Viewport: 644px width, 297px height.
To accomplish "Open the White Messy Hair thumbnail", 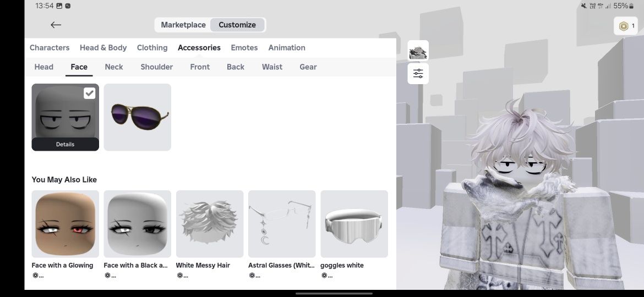I will [210, 224].
